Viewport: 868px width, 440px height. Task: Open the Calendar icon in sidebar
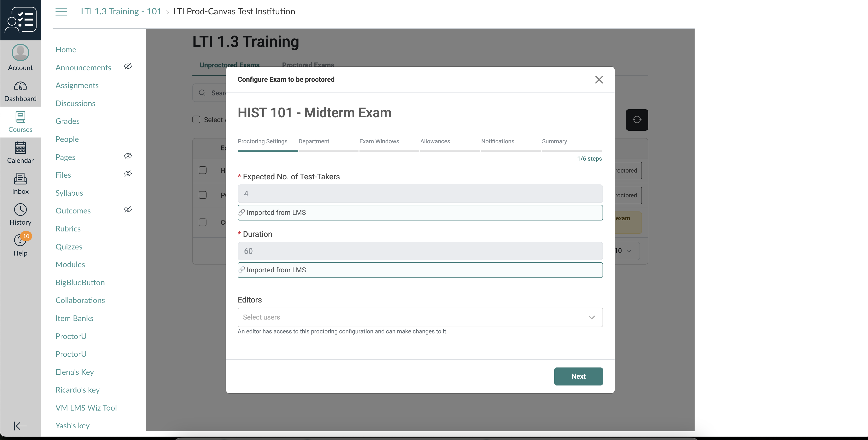coord(20,148)
